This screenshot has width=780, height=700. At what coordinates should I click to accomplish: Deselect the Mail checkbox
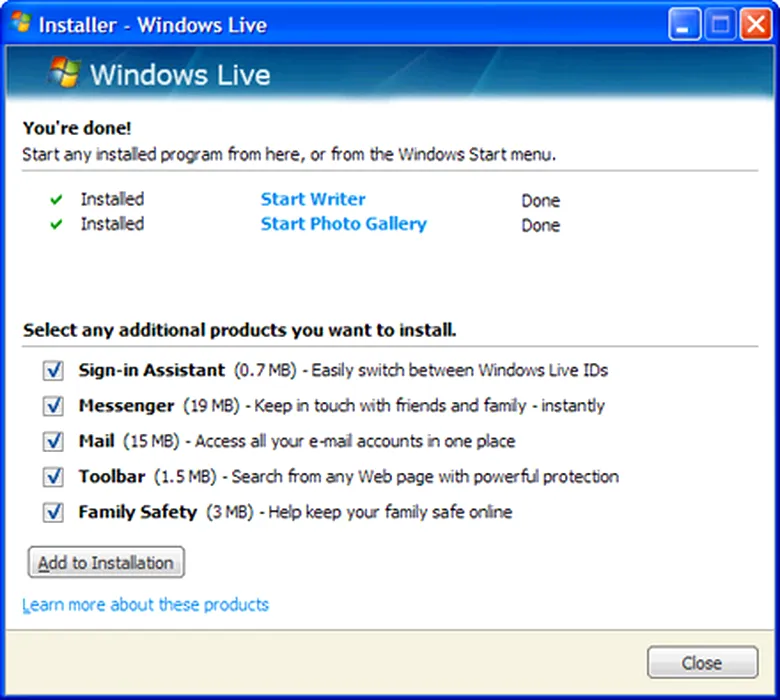tap(53, 441)
